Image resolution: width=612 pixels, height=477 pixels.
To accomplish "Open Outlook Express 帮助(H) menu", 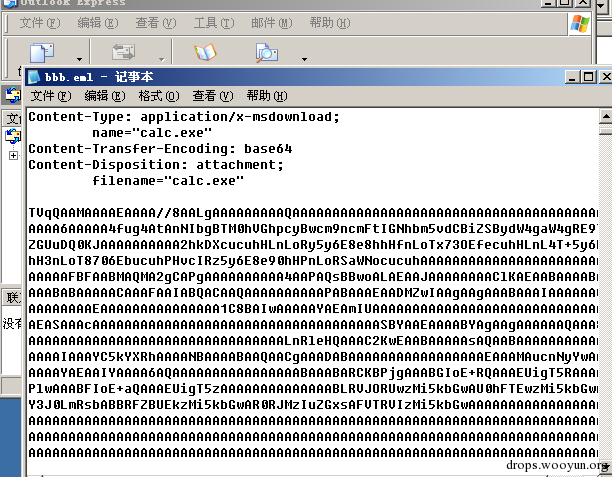I will point(330,23).
